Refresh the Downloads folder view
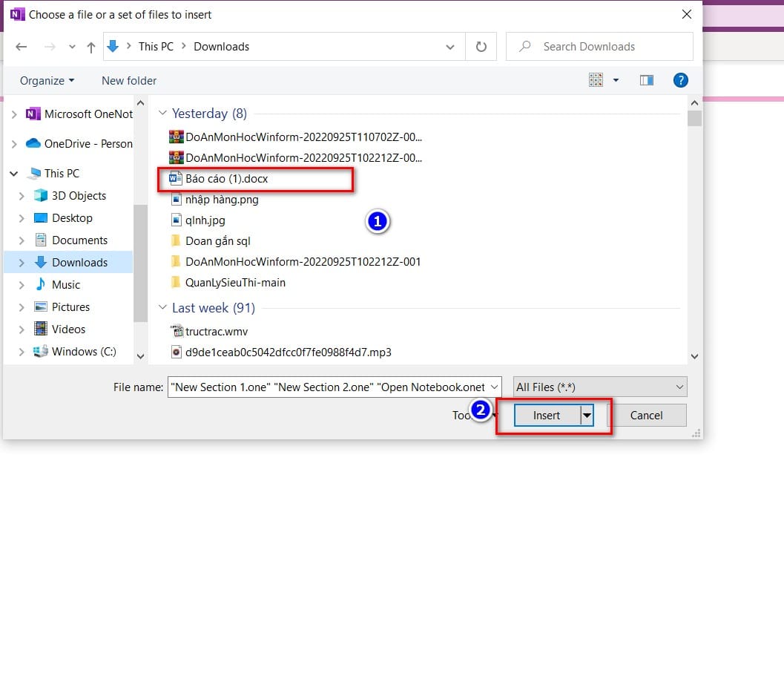Viewport: 784px width, 682px height. click(x=481, y=47)
